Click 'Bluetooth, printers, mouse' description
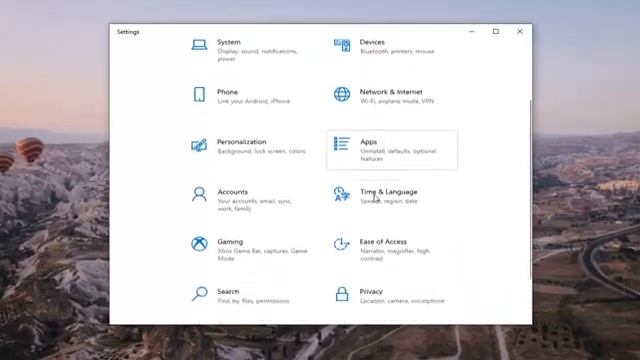Viewport: 640px width, 360px height. pos(397,51)
